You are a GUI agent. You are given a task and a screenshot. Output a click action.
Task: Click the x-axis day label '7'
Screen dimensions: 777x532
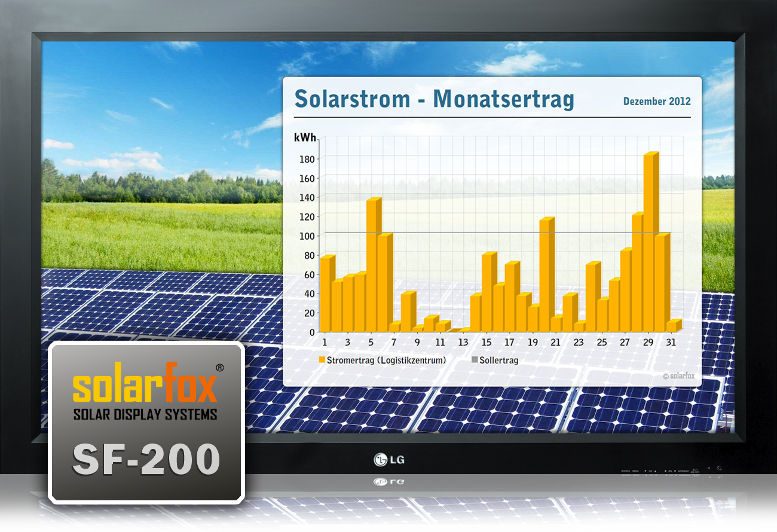tap(394, 343)
